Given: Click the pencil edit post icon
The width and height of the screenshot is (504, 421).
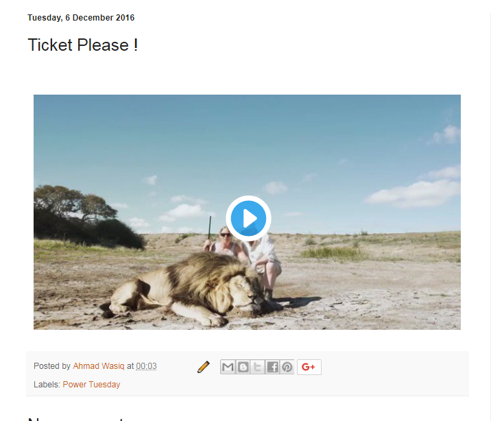Looking at the screenshot, I should click(x=204, y=367).
